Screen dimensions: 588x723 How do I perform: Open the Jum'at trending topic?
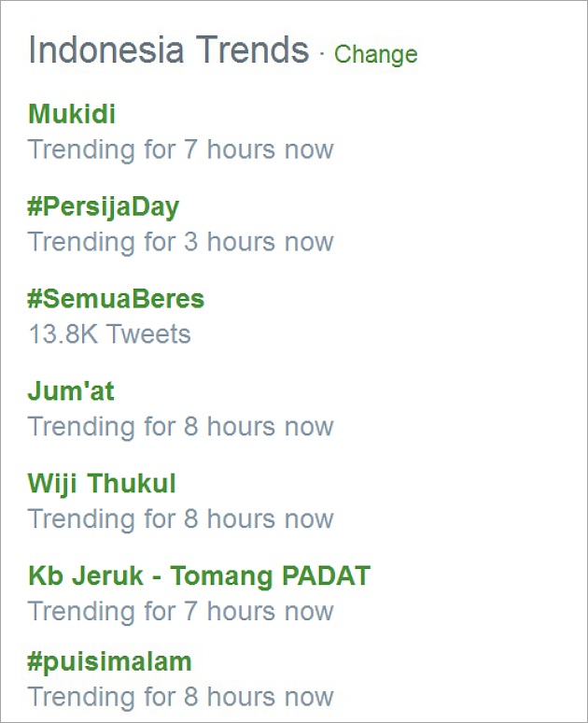pos(71,391)
